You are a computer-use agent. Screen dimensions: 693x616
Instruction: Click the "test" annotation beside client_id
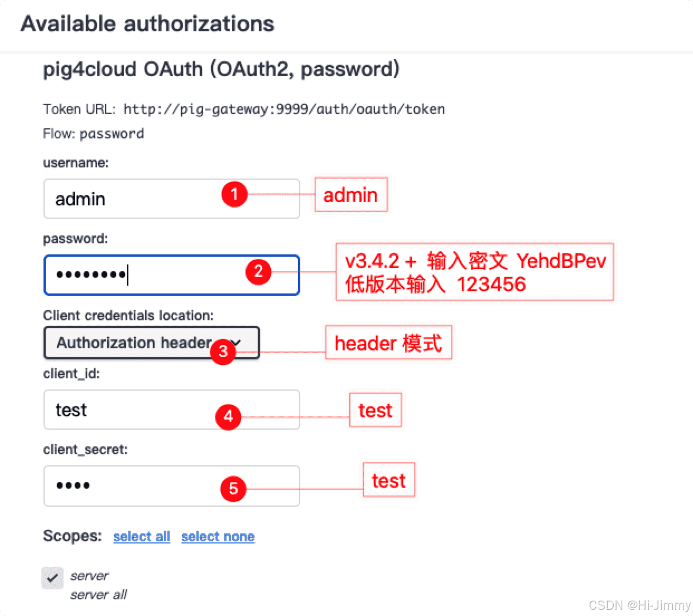(x=375, y=410)
